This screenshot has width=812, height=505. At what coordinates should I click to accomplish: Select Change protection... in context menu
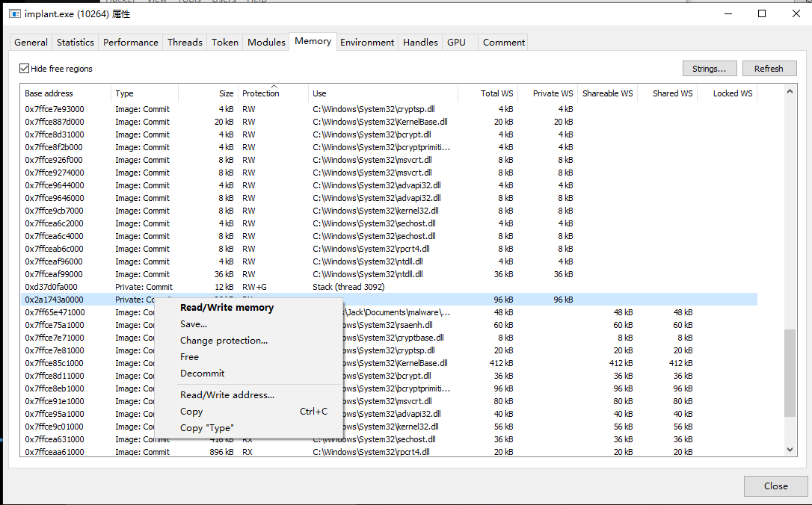coord(224,341)
